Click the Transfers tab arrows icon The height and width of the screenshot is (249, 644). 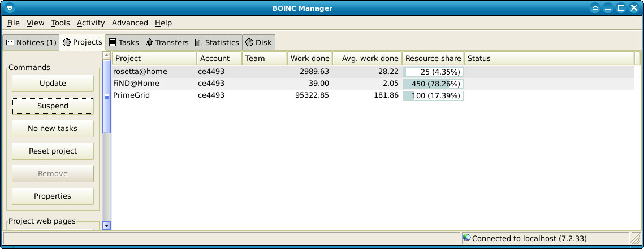pos(149,43)
